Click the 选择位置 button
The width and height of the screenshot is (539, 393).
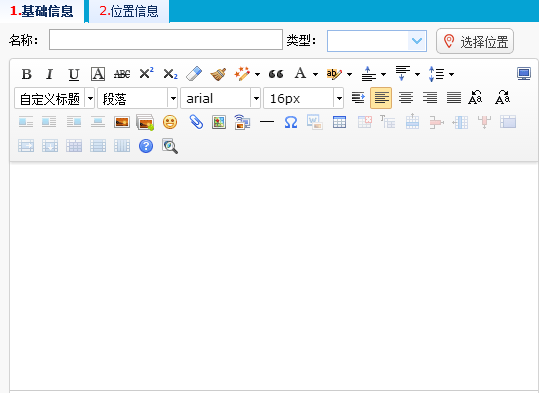tap(475, 41)
